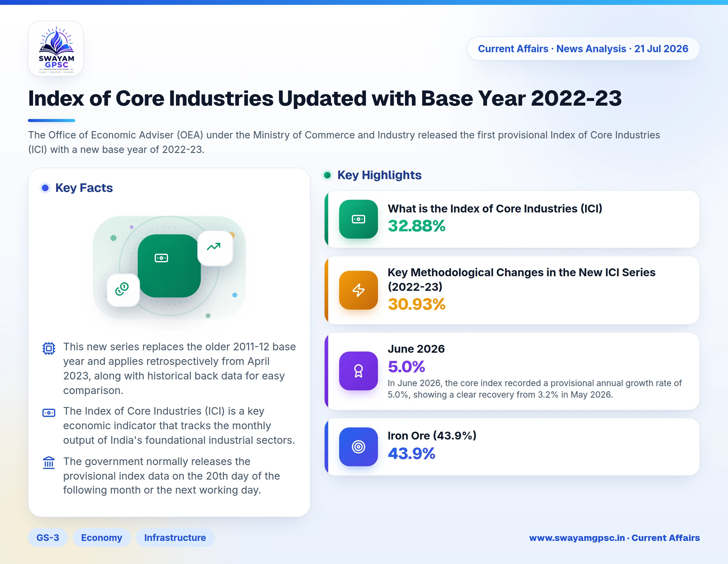Select the Infrastructure tag

175,537
